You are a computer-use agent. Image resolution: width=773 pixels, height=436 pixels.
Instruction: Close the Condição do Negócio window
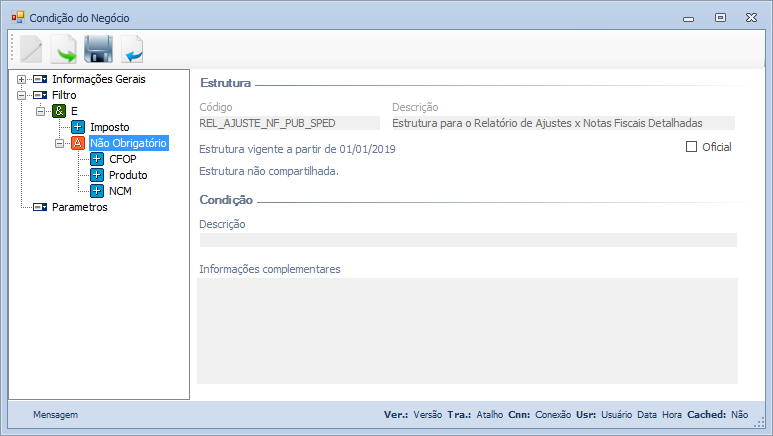(x=751, y=18)
